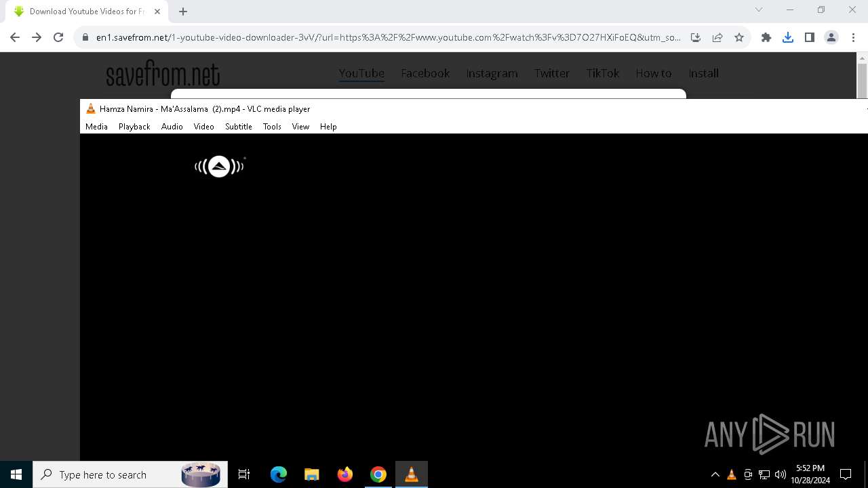The height and width of the screenshot is (488, 868).
Task: Show hidden system tray icons
Action: 715,474
